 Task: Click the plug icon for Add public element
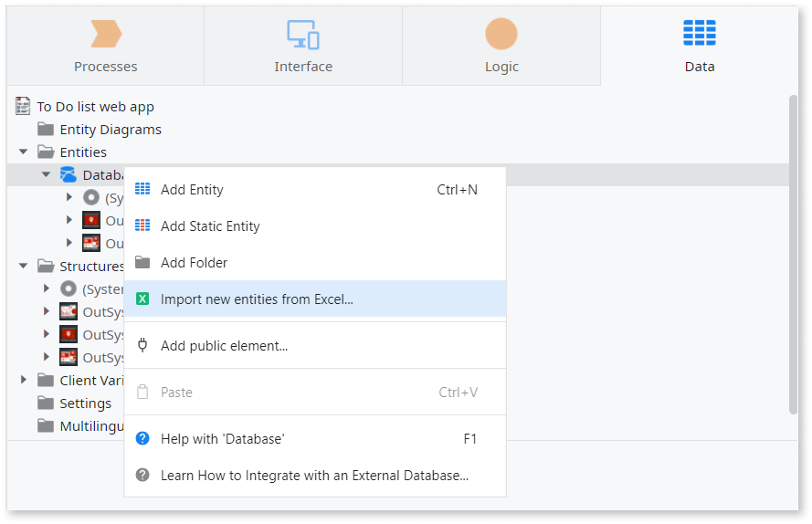coord(142,345)
